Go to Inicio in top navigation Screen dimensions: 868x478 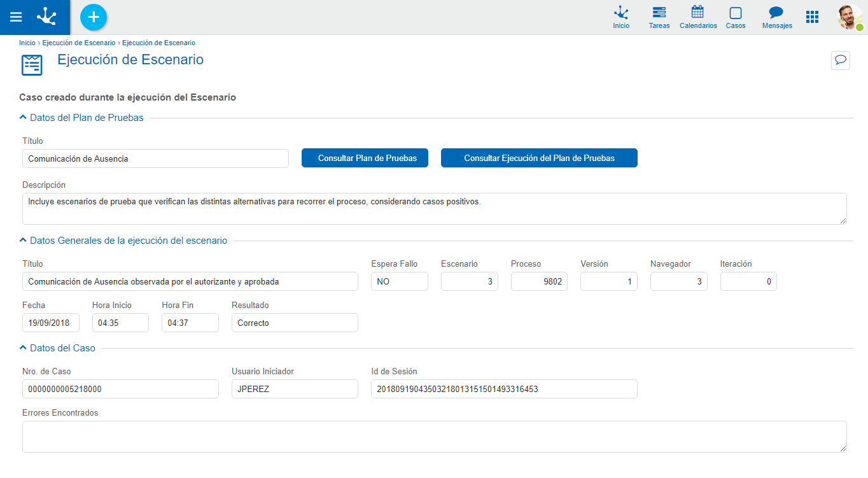coord(621,17)
